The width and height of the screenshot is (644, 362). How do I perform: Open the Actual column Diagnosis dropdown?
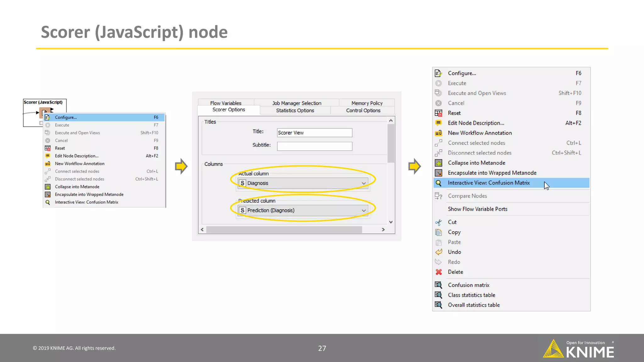303,183
